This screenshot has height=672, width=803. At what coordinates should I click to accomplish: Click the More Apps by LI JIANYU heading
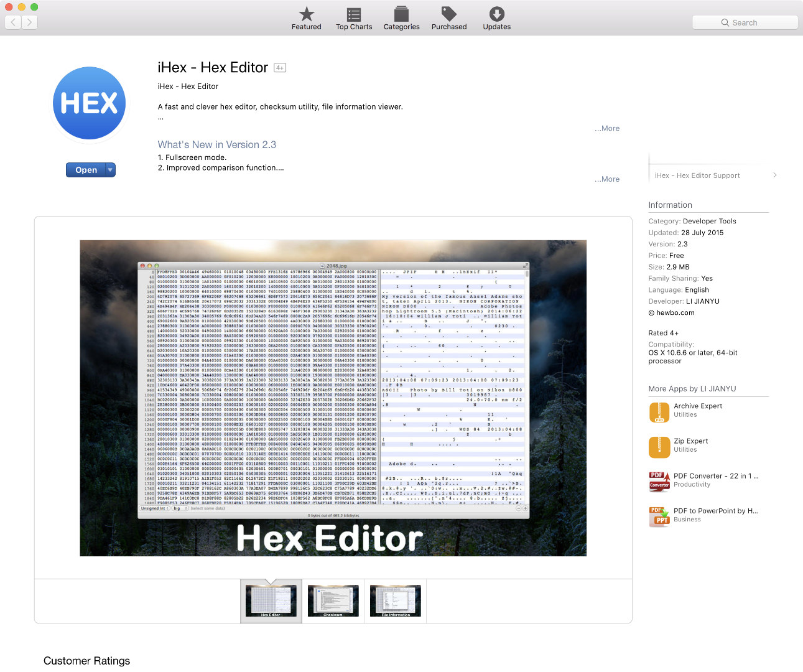692,389
